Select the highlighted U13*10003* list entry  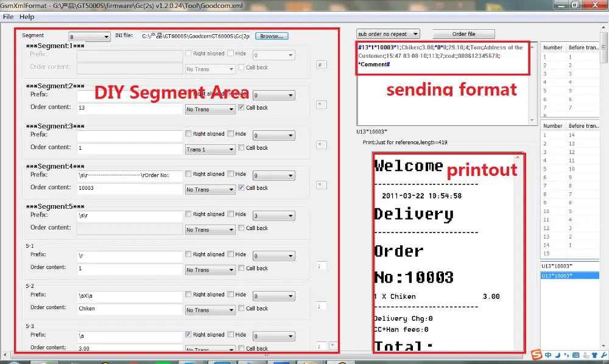[570, 276]
